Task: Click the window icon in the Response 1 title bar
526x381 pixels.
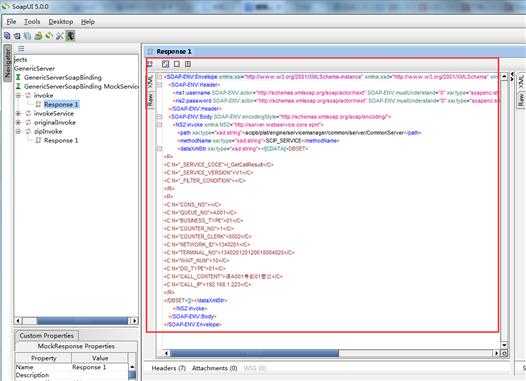Action: (x=150, y=51)
